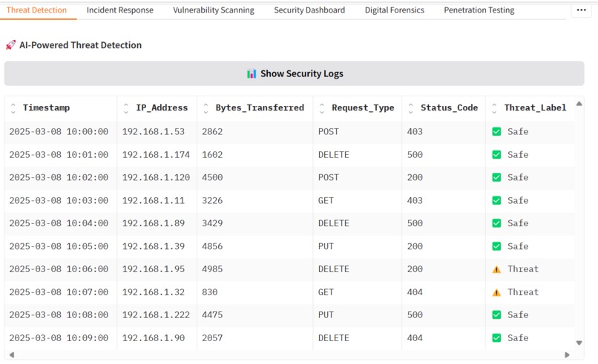The height and width of the screenshot is (364, 598).
Task: Click the Show Security Logs button
Action: (x=294, y=73)
